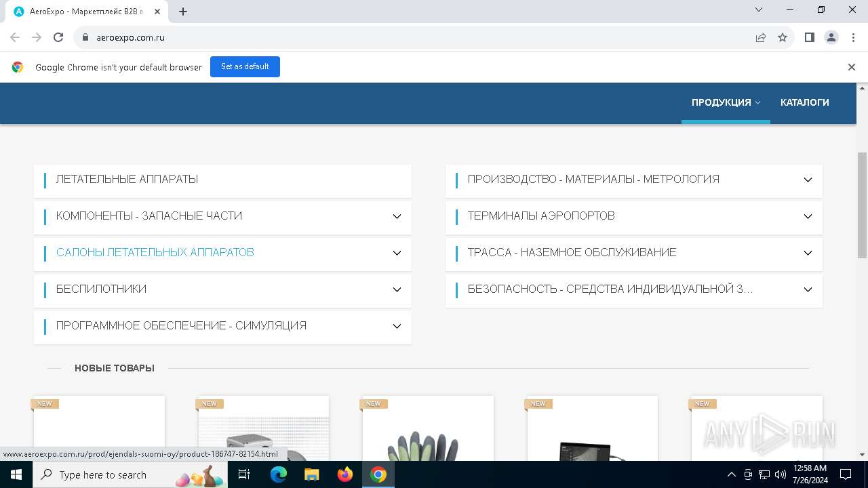Click the scrollbar down arrow
Image resolution: width=868 pixels, height=488 pixels.
(x=862, y=455)
